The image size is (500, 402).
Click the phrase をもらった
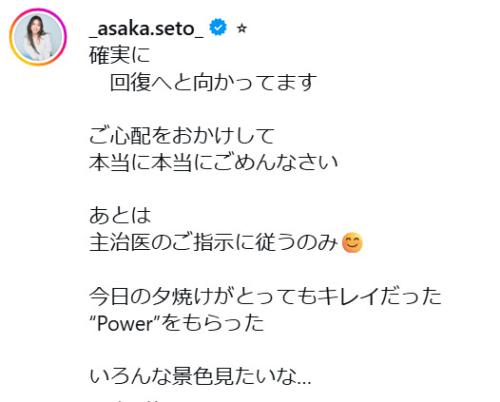213,323
